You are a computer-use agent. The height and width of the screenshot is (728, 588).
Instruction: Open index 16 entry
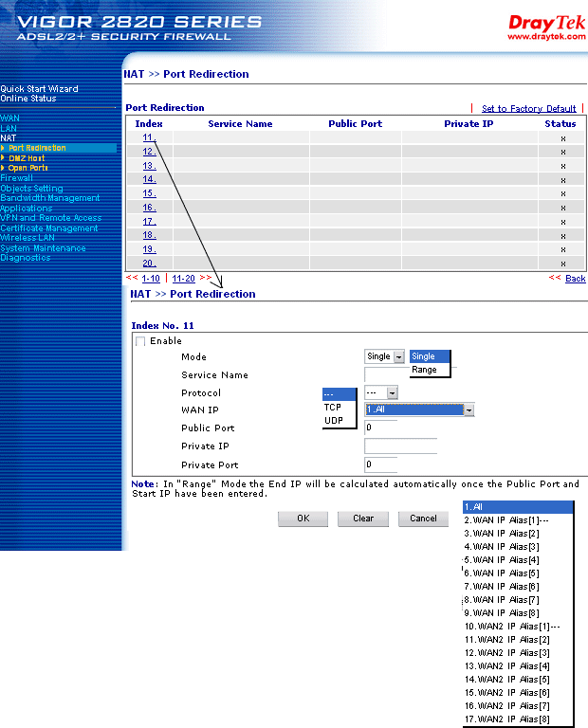tap(149, 208)
